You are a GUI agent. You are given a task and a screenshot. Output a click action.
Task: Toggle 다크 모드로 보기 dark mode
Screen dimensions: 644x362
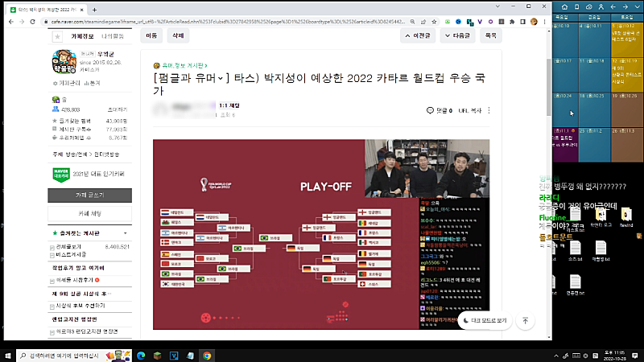point(485,320)
